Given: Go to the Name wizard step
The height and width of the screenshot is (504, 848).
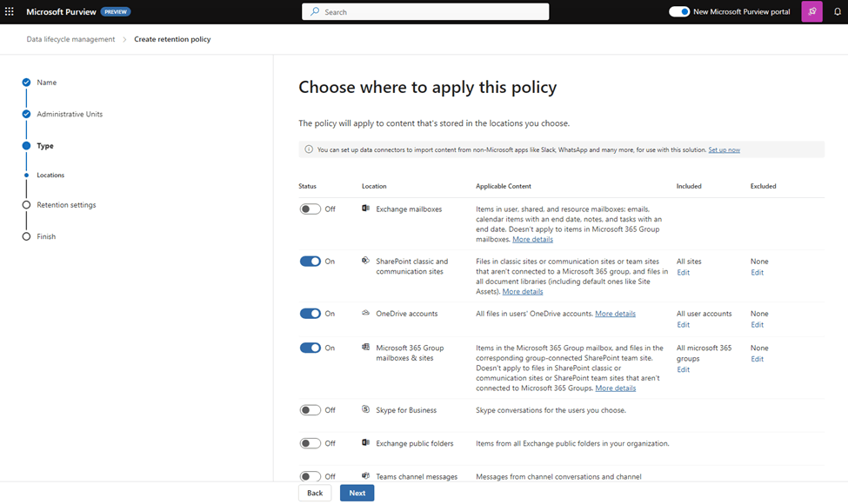Looking at the screenshot, I should (x=46, y=82).
